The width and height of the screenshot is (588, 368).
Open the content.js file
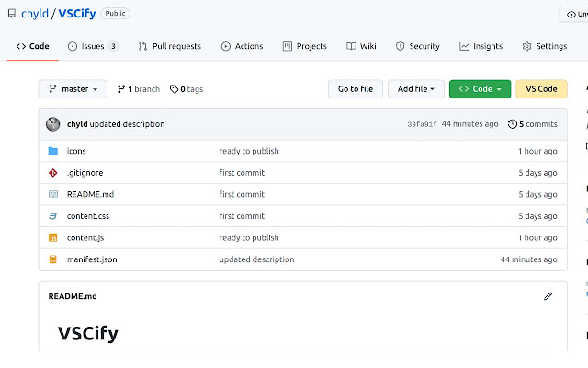85,237
